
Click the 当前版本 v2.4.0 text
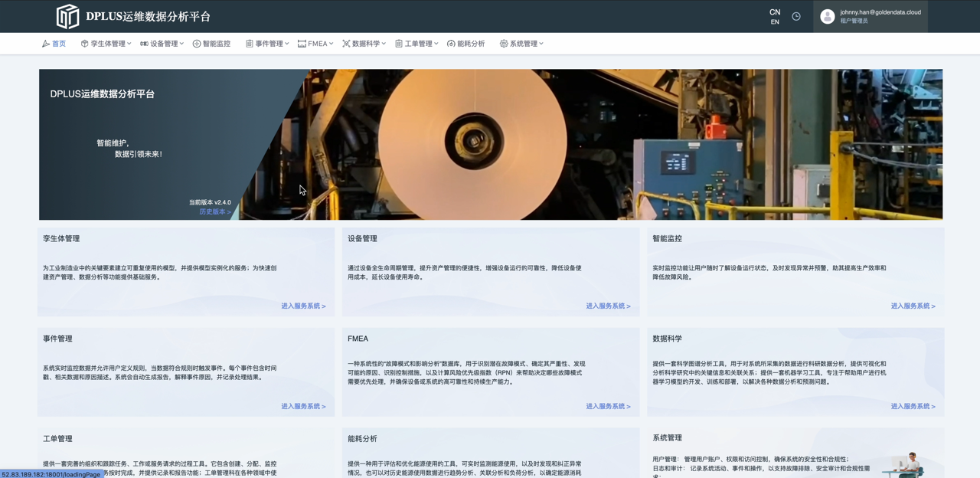pos(210,203)
